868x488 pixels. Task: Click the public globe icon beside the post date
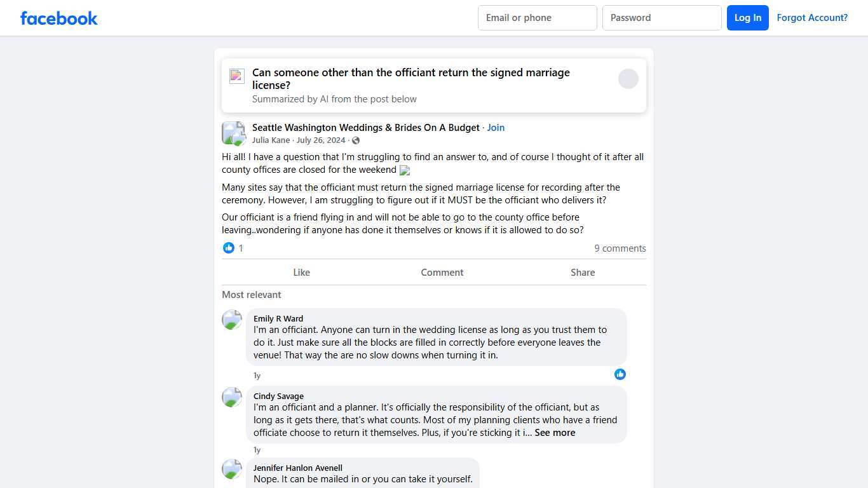point(356,140)
